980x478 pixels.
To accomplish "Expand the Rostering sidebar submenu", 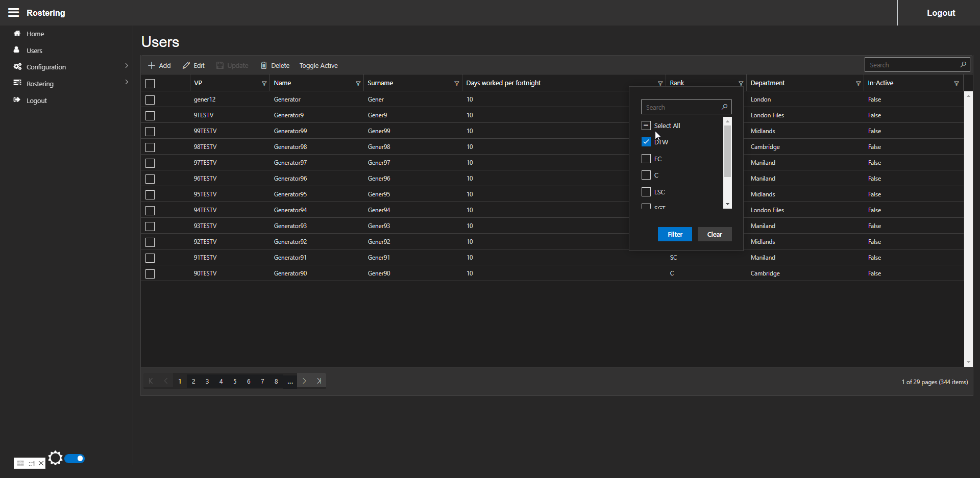I will click(40, 84).
